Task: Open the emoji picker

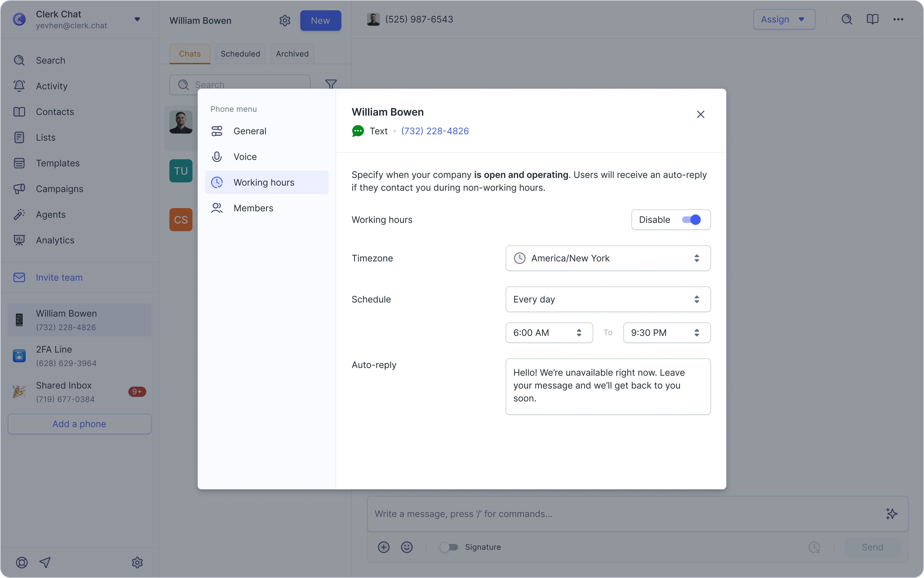Action: tap(406, 547)
